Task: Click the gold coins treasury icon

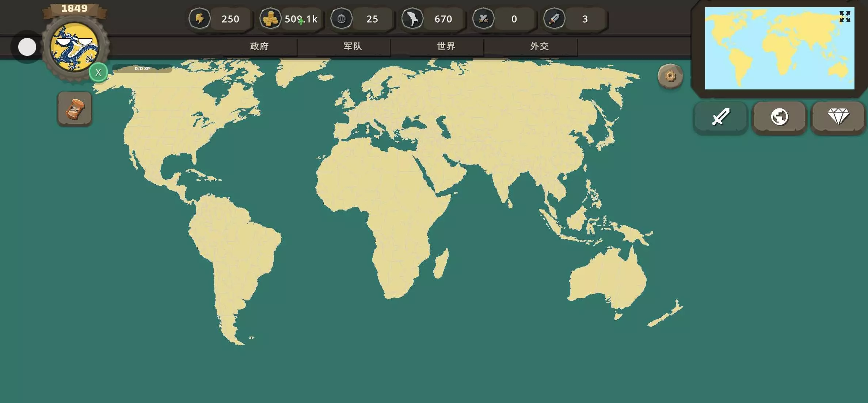Action: click(x=270, y=19)
